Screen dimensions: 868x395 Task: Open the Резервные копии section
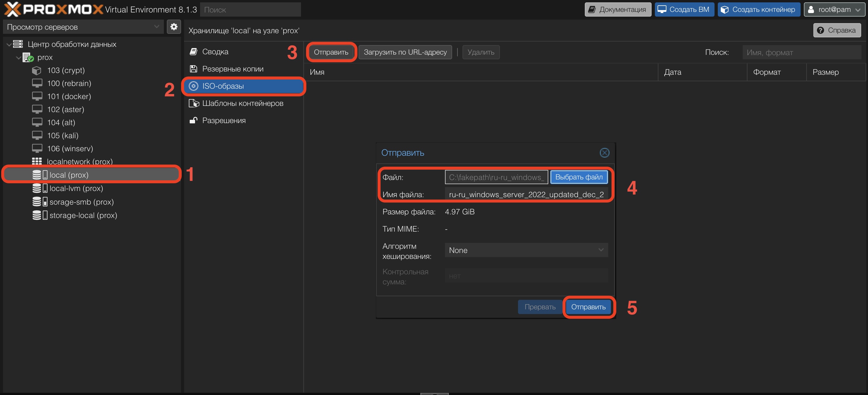[x=232, y=69]
